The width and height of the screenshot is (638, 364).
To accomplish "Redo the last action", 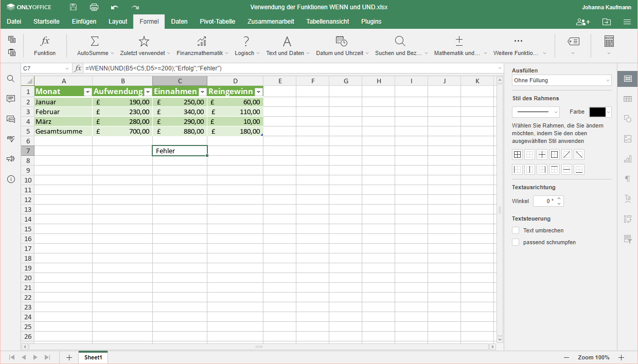I will [135, 7].
